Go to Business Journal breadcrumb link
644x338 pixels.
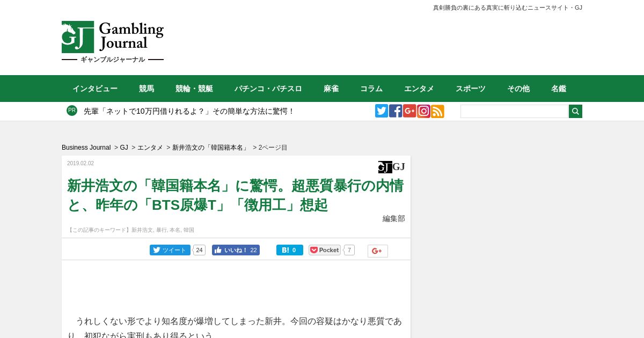click(86, 148)
